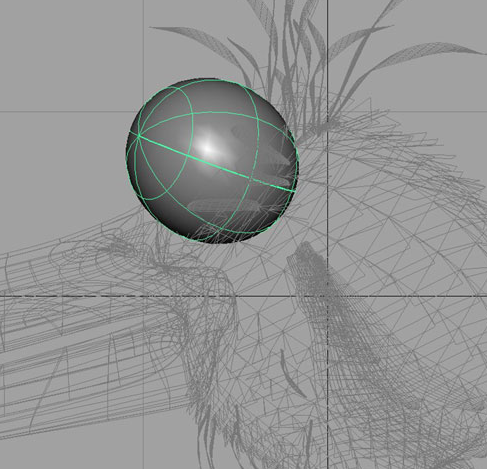The width and height of the screenshot is (487, 469).
Task: Pick the sphere's pole where green isoparms converge
Action: (138, 135)
